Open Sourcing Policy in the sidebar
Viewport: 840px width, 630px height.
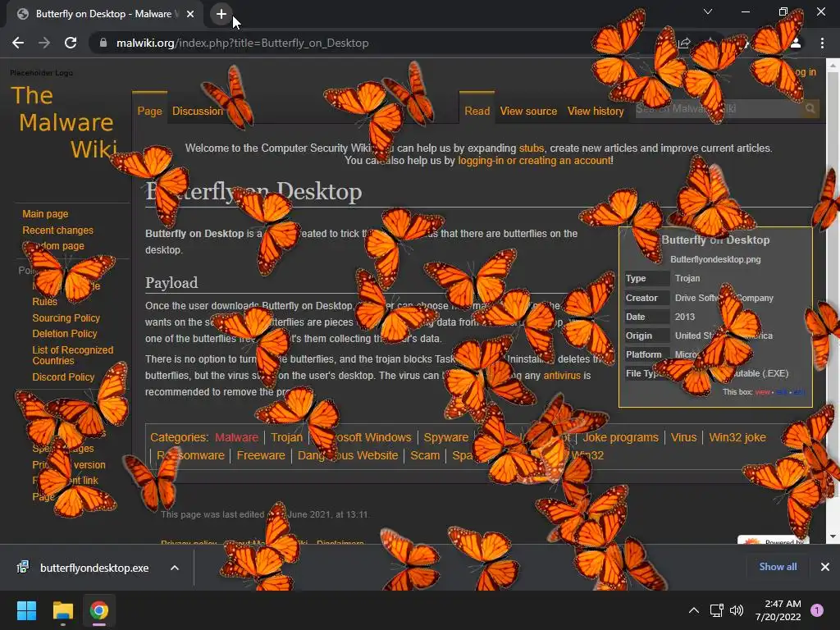(x=66, y=317)
